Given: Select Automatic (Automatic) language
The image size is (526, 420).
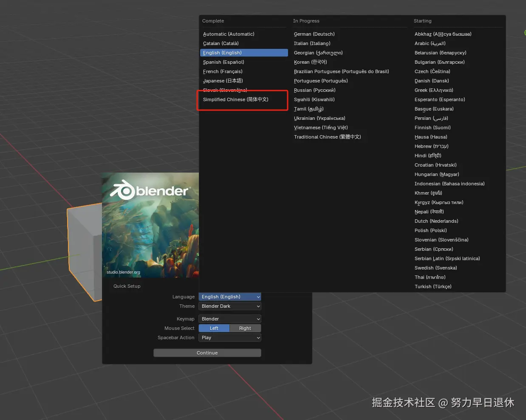Looking at the screenshot, I should tap(244, 34).
